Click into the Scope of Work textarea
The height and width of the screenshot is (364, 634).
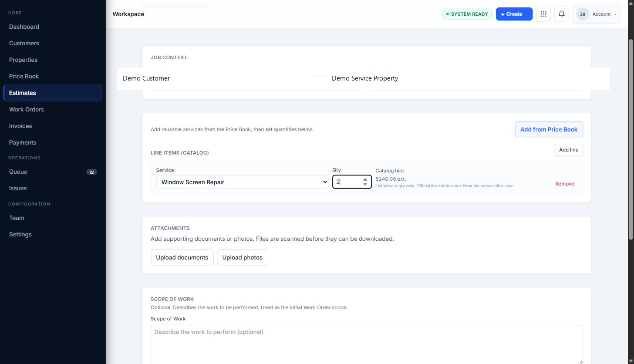point(367,344)
